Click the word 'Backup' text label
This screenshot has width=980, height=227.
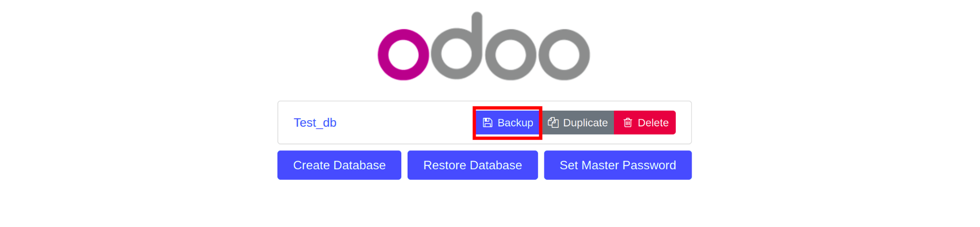(515, 123)
